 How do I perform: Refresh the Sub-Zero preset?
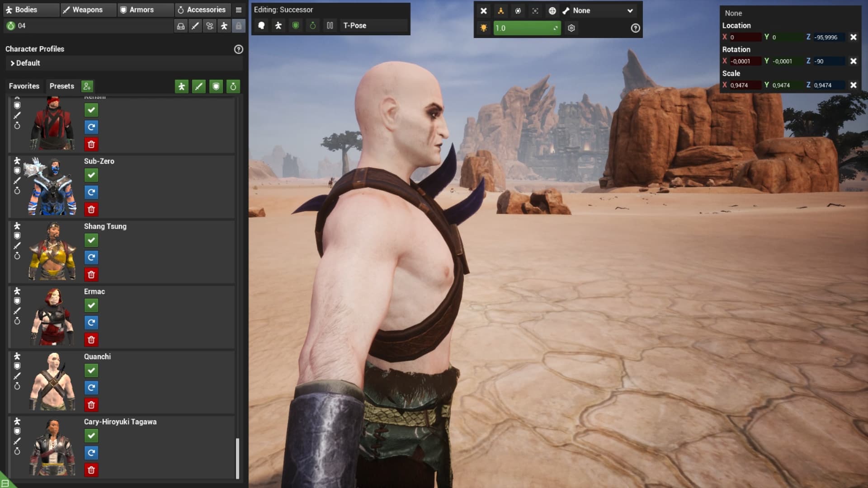(91, 192)
